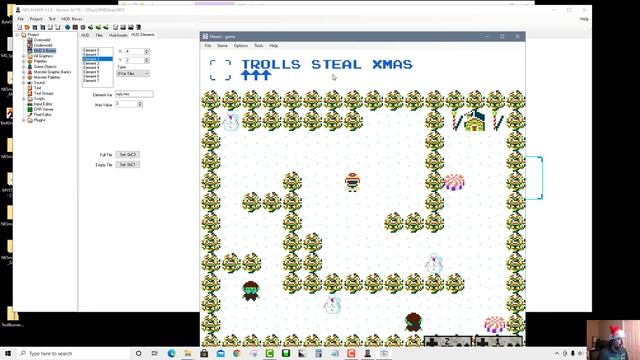
Task: Select Monster Graphic Banks tree item
Action: pyautogui.click(x=52, y=72)
